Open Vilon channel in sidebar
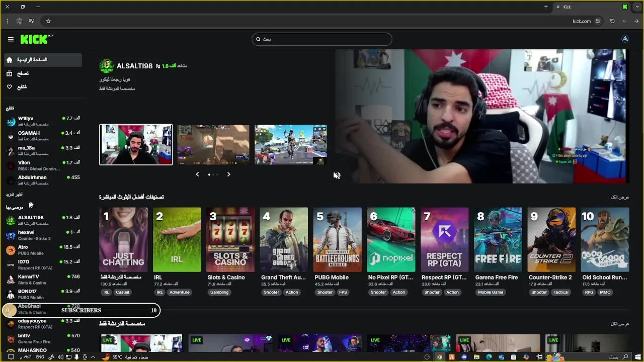Image resolution: width=644 pixels, height=362 pixels. pyautogui.click(x=42, y=165)
